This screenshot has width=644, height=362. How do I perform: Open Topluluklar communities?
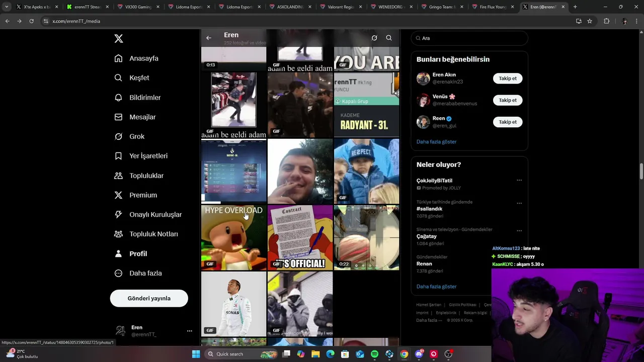139,175
